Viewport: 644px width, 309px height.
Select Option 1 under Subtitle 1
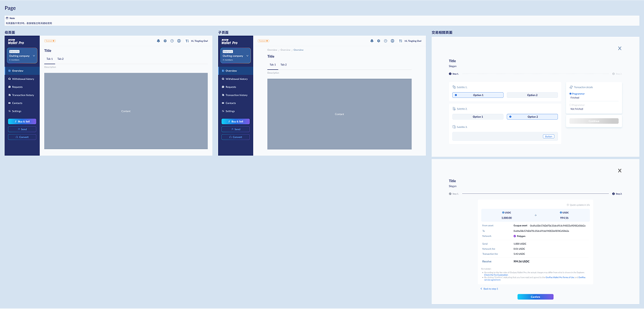coord(477,95)
